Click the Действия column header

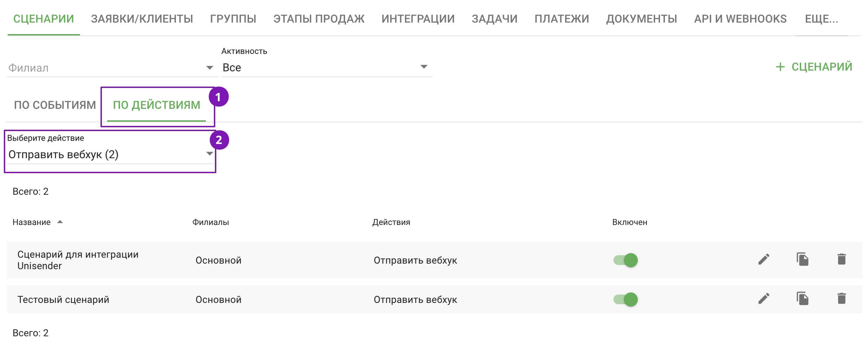click(391, 222)
